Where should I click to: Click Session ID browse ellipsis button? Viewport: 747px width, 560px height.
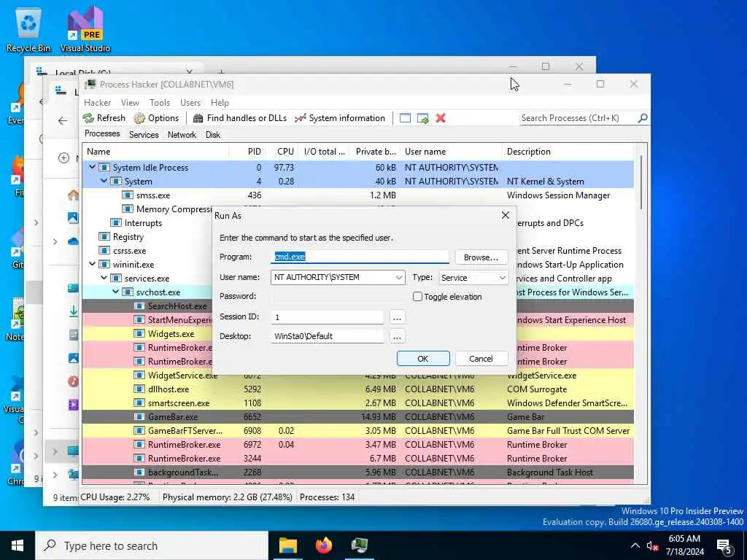[397, 317]
